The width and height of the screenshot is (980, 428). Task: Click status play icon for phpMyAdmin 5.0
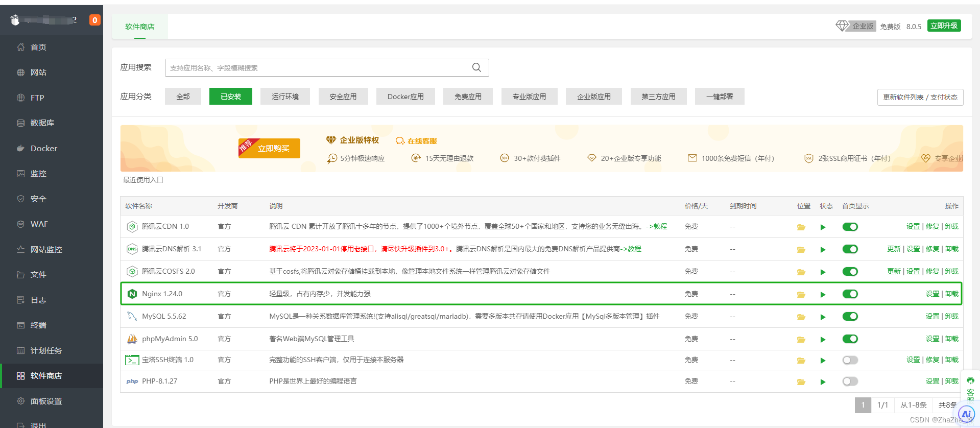point(823,340)
